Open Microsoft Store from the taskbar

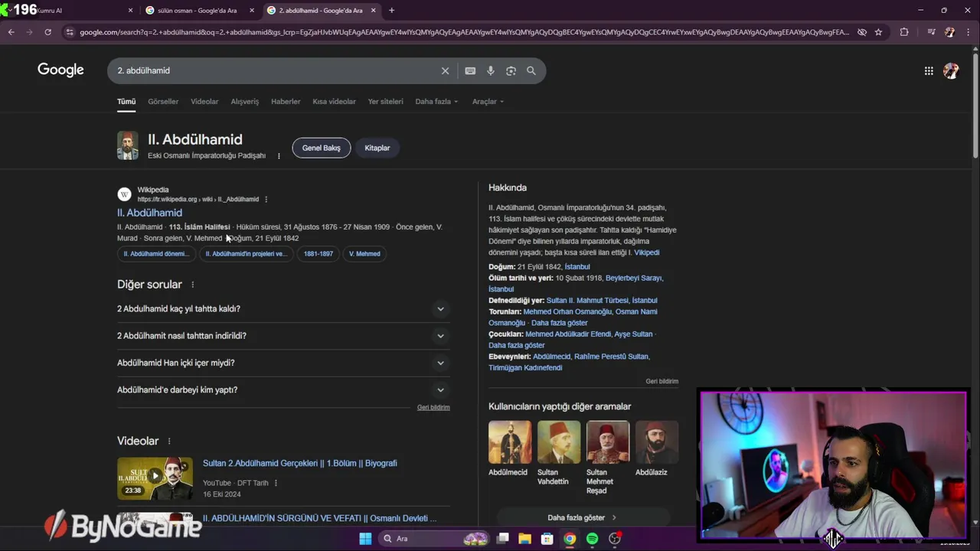tap(547, 539)
